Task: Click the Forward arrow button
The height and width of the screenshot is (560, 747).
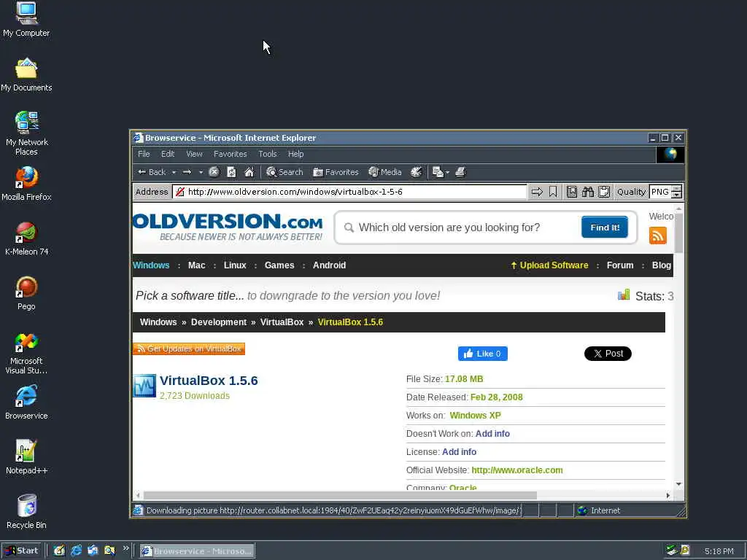Action: [187, 172]
